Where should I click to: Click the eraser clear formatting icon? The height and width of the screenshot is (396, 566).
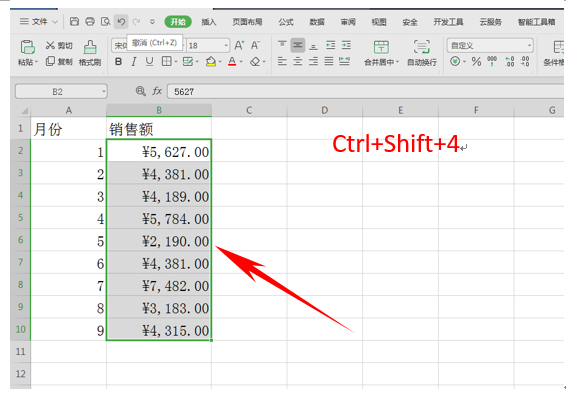click(x=255, y=62)
